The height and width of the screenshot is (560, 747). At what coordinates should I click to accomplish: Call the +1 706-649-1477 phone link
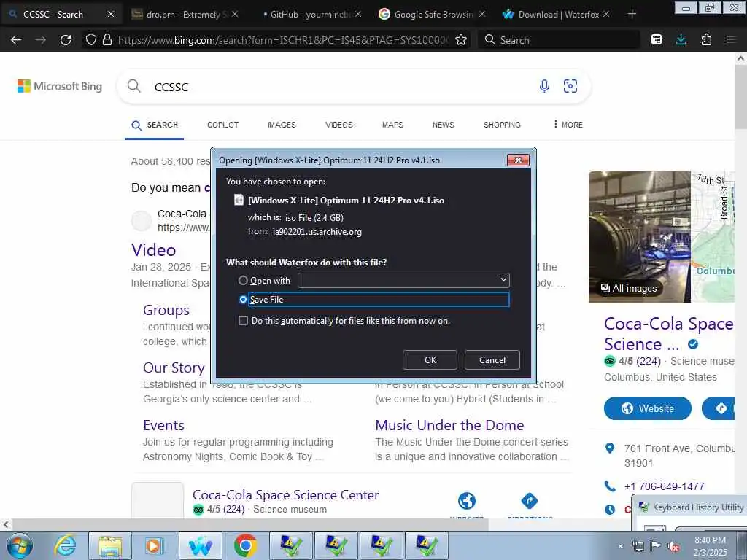pyautogui.click(x=664, y=486)
